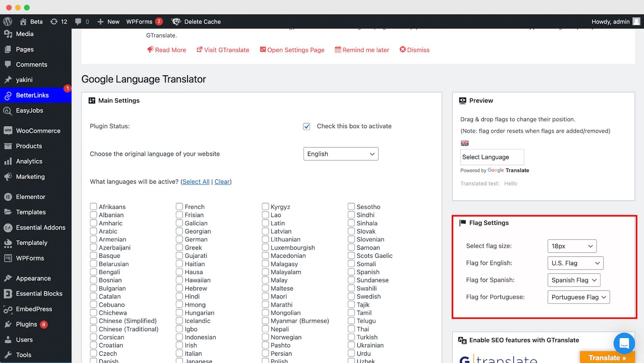This screenshot has height=363, width=644.
Task: Dismiss the GTranslate notice
Action: pos(415,50)
